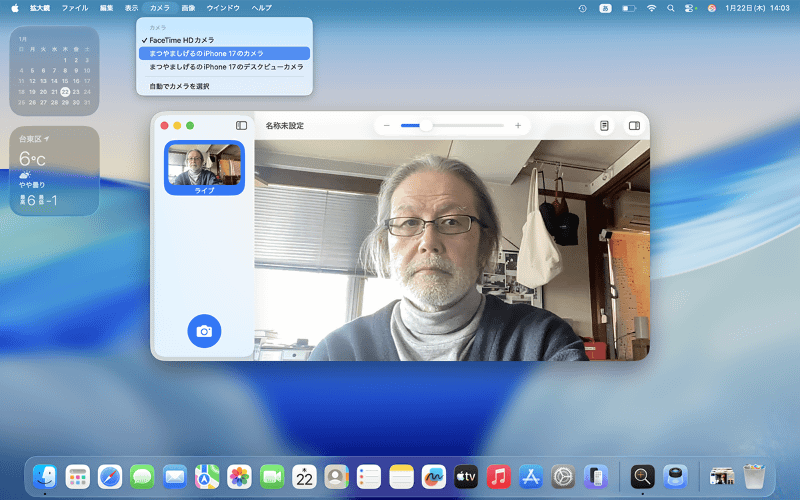
Task: Open Calendar app showing 22 in Dock
Action: pos(304,477)
